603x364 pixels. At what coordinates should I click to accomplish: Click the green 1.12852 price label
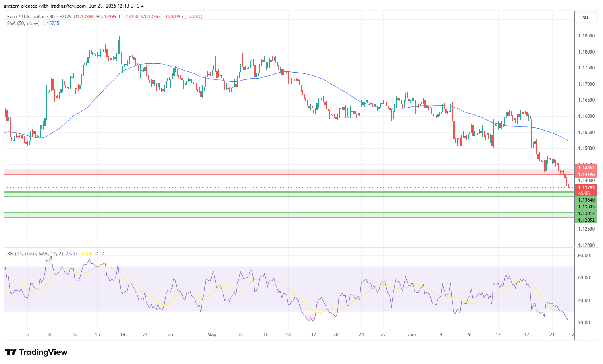(586, 220)
